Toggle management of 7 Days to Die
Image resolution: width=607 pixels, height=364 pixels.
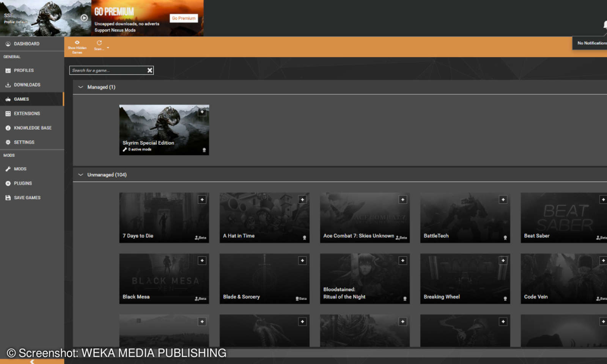pos(202,199)
